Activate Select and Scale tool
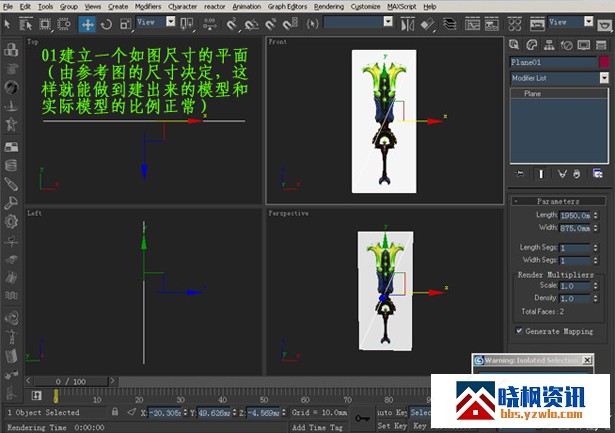The image size is (615, 433). click(125, 24)
